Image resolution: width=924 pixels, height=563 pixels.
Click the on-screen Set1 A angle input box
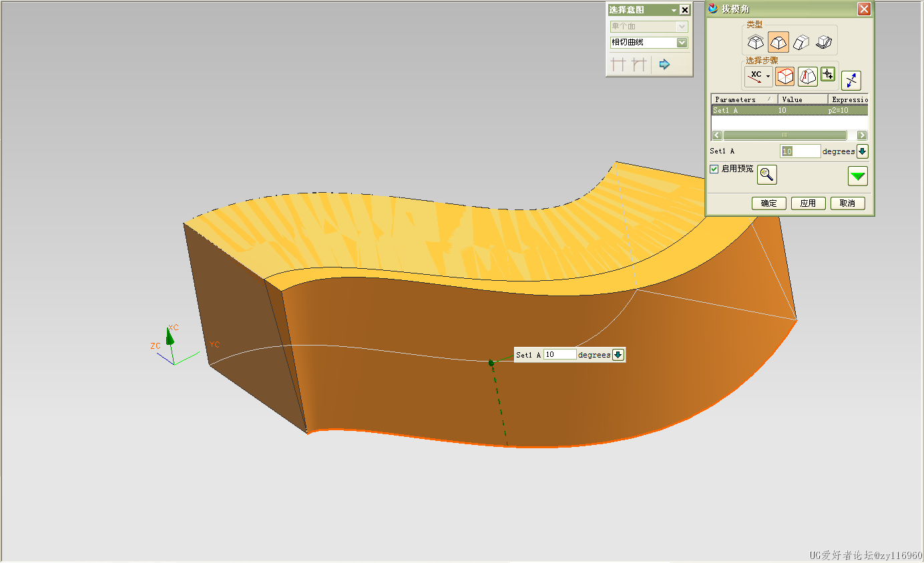(560, 355)
